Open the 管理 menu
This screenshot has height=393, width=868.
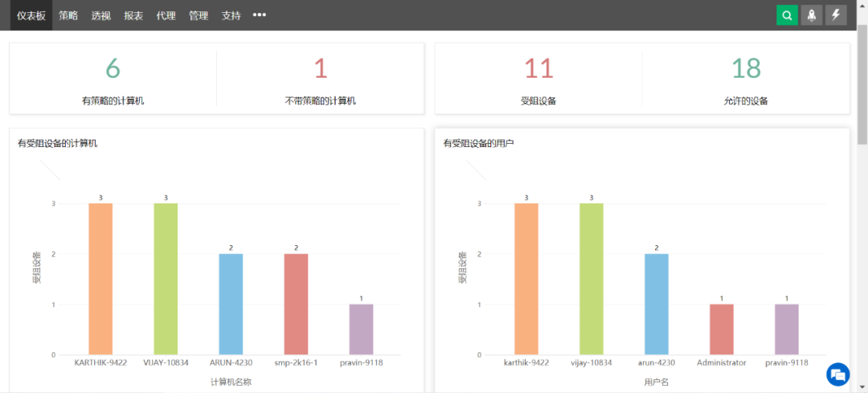[199, 15]
